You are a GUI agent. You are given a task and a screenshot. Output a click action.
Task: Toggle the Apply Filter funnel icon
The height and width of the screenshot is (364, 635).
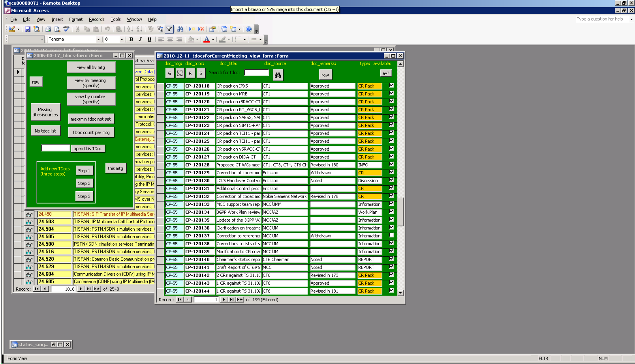(169, 29)
